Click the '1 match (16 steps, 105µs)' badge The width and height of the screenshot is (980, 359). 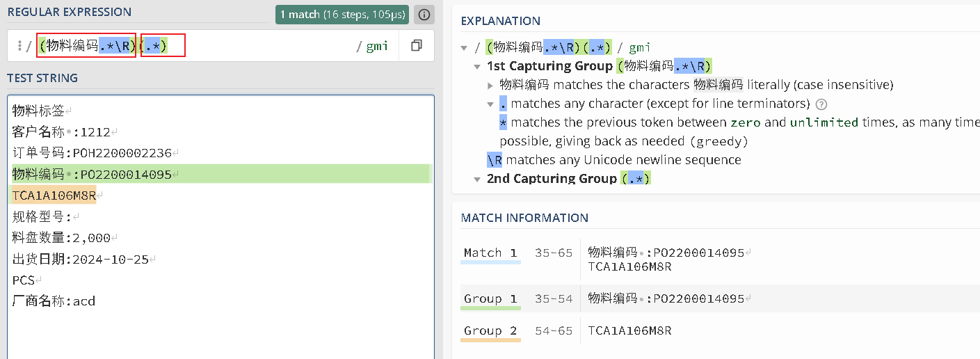coord(342,14)
